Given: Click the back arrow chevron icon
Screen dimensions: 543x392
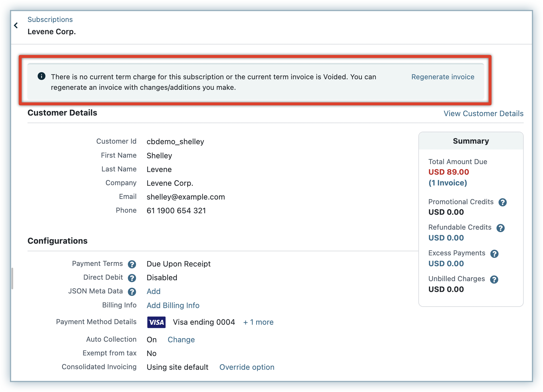Looking at the screenshot, I should 16,25.
